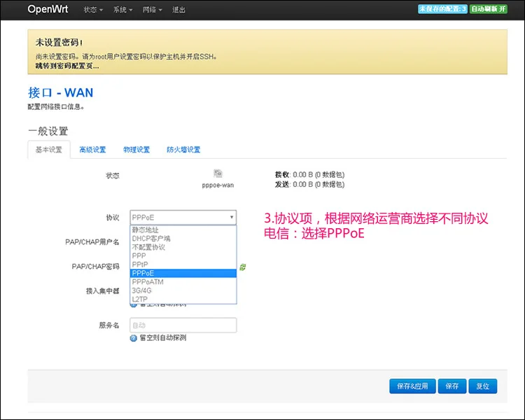Click the 接收: 0.00 B statistic

[x=309, y=174]
